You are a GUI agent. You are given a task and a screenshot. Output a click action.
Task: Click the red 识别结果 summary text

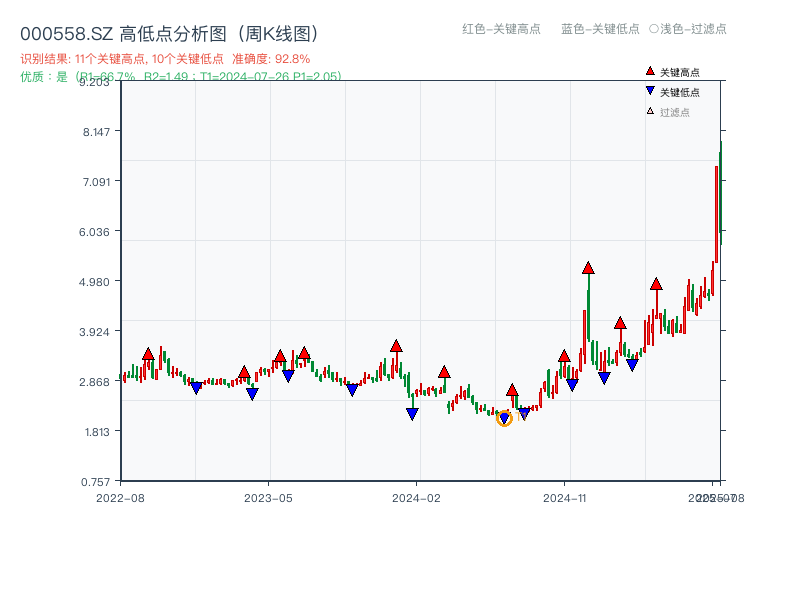pyautogui.click(x=165, y=59)
